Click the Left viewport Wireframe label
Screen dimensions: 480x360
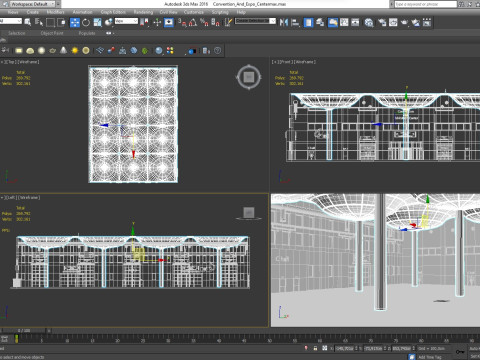pos(29,197)
